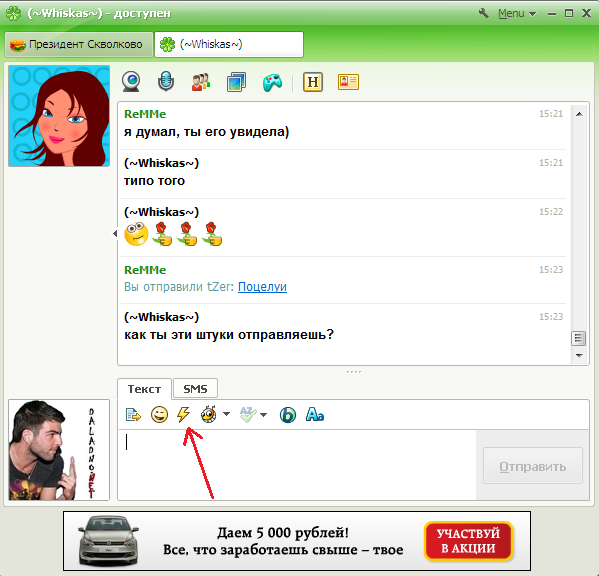Screen dimensions: 599x576
Task: Click the send file icon
Action: (x=133, y=414)
